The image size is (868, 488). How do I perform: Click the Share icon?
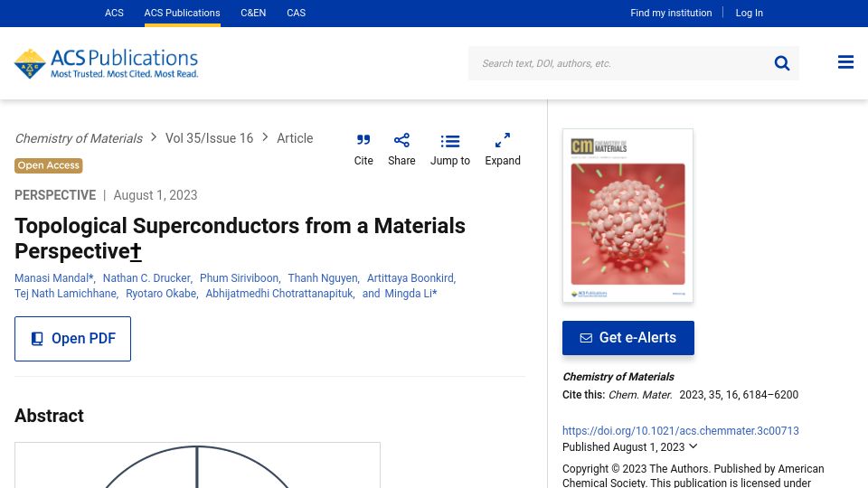click(x=401, y=140)
